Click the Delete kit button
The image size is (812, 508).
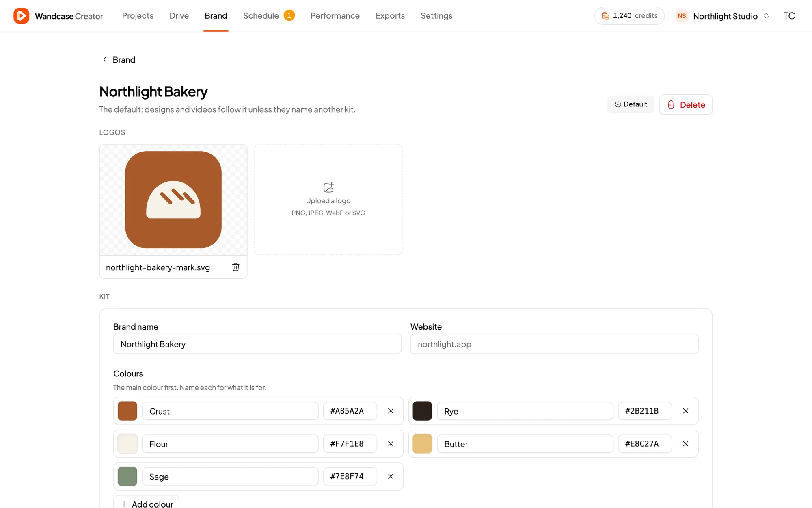[686, 104]
